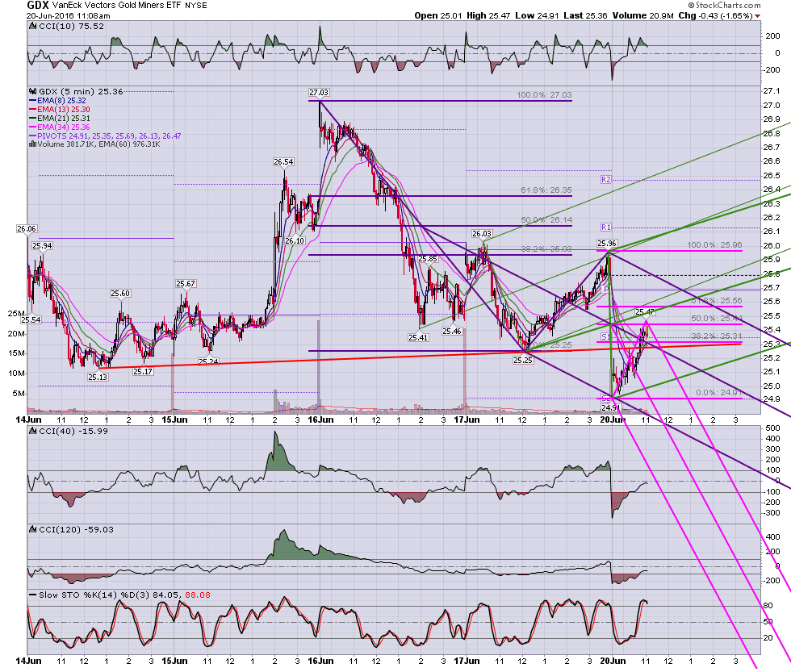The image size is (791, 672).
Task: Click the 25.60 price label on chart
Action: click(x=120, y=294)
